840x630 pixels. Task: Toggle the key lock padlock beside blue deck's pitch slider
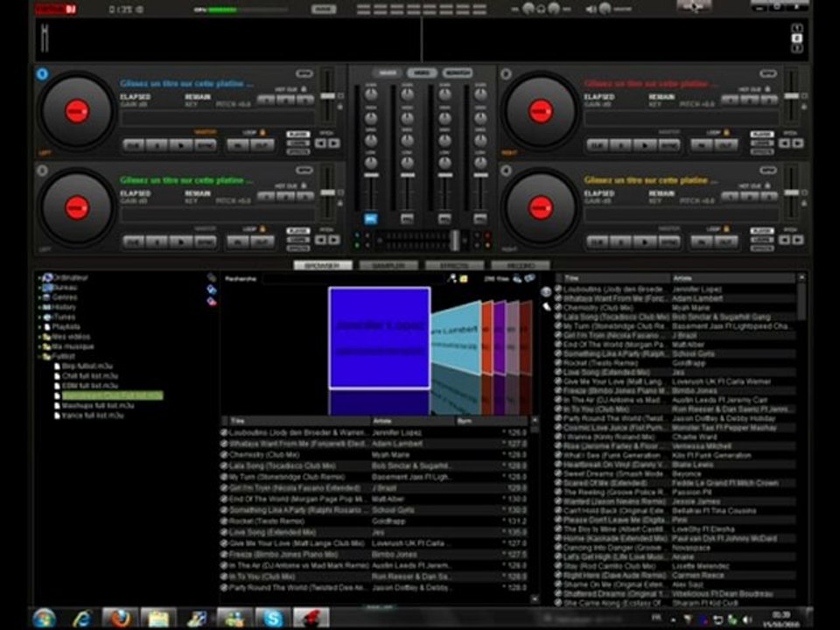coord(339,107)
